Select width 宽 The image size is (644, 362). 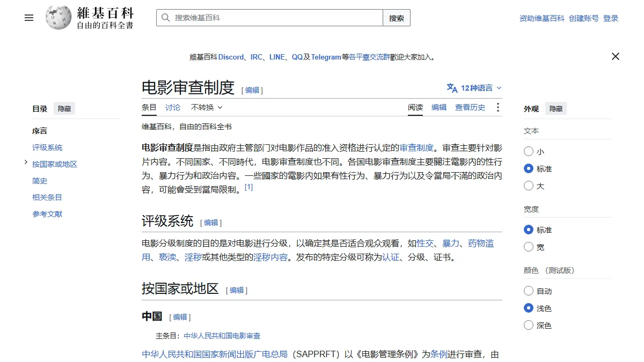click(529, 247)
